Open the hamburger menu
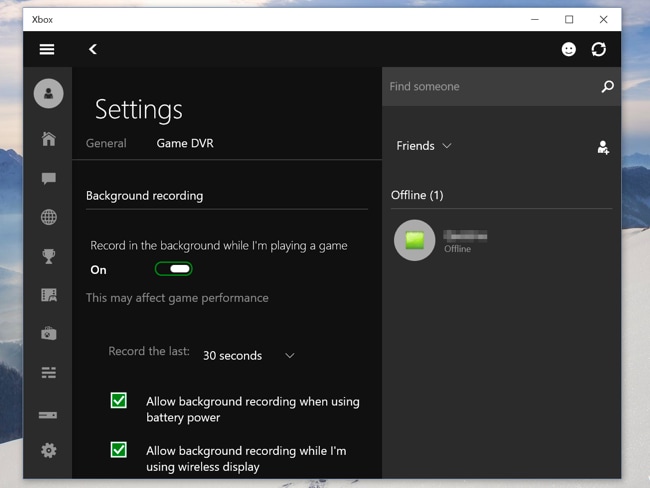 [47, 49]
